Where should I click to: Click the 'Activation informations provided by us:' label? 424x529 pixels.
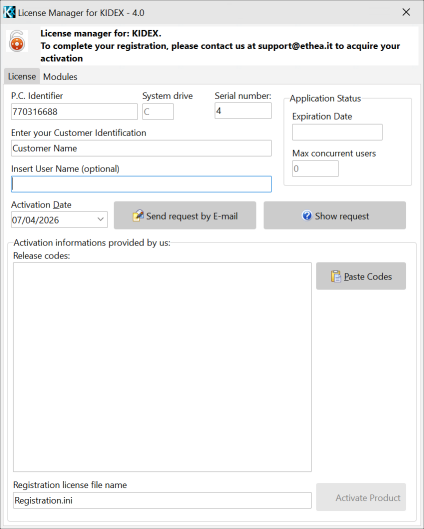(x=92, y=243)
